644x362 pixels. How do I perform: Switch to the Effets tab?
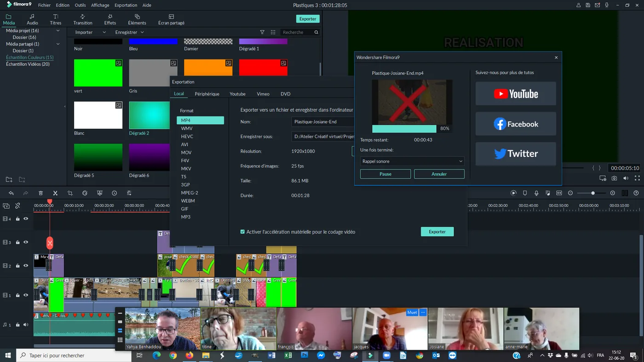(x=110, y=19)
